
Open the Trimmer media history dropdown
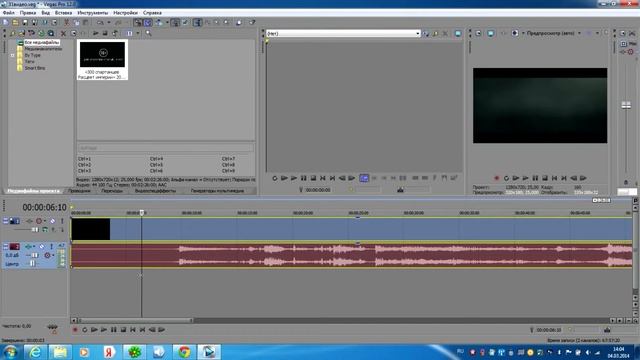[417, 33]
